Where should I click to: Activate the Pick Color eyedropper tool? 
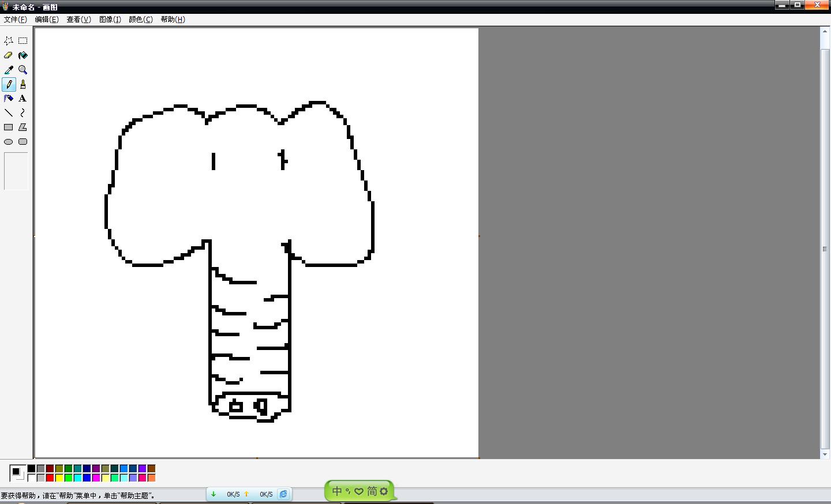click(9, 70)
